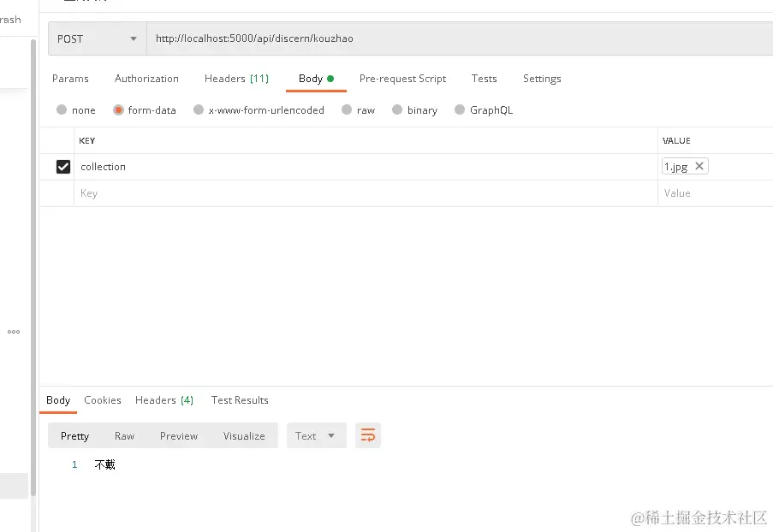Click the empty Key placeholder field
This screenshot has width=773, height=532.
(366, 193)
